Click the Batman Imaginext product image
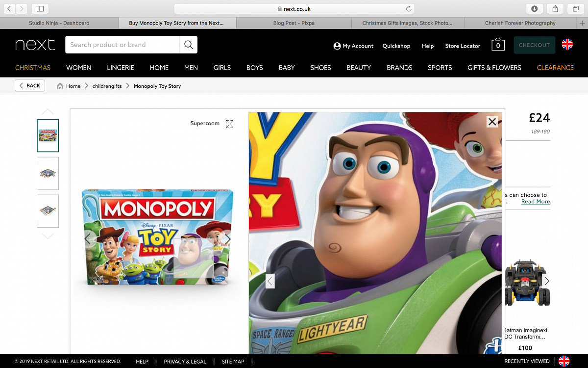The width and height of the screenshot is (588, 368). pyautogui.click(x=527, y=283)
